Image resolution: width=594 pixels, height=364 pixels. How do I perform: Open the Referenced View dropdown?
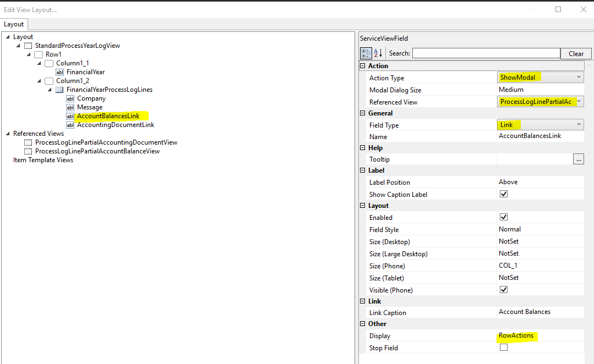579,101
